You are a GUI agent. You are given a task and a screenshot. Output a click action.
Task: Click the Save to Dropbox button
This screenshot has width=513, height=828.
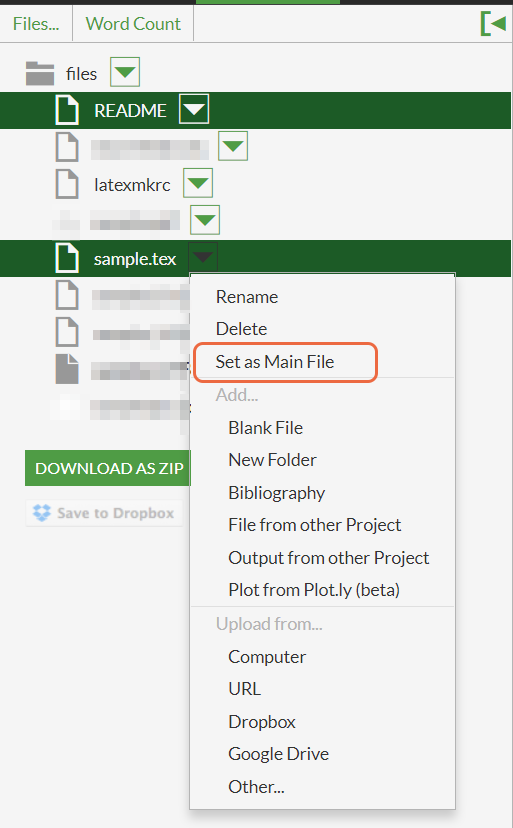tap(104, 513)
